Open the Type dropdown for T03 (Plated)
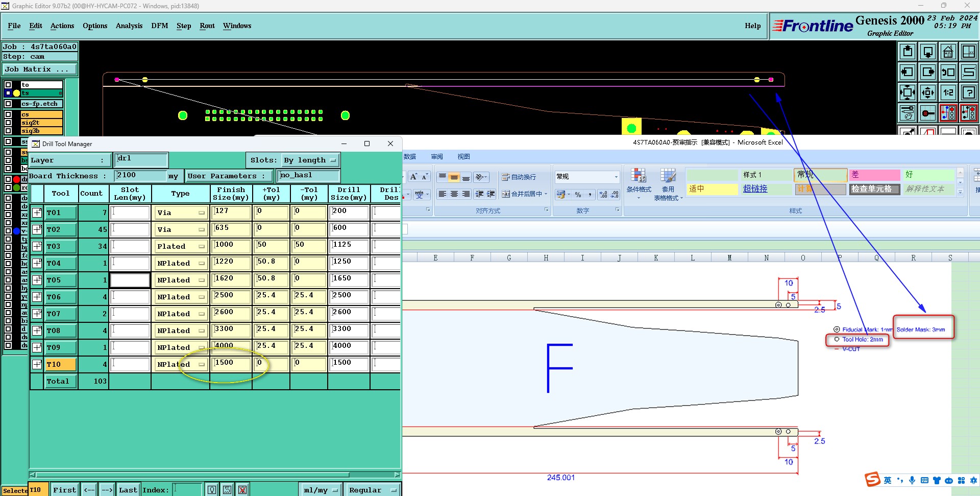980x496 pixels. [x=180, y=246]
